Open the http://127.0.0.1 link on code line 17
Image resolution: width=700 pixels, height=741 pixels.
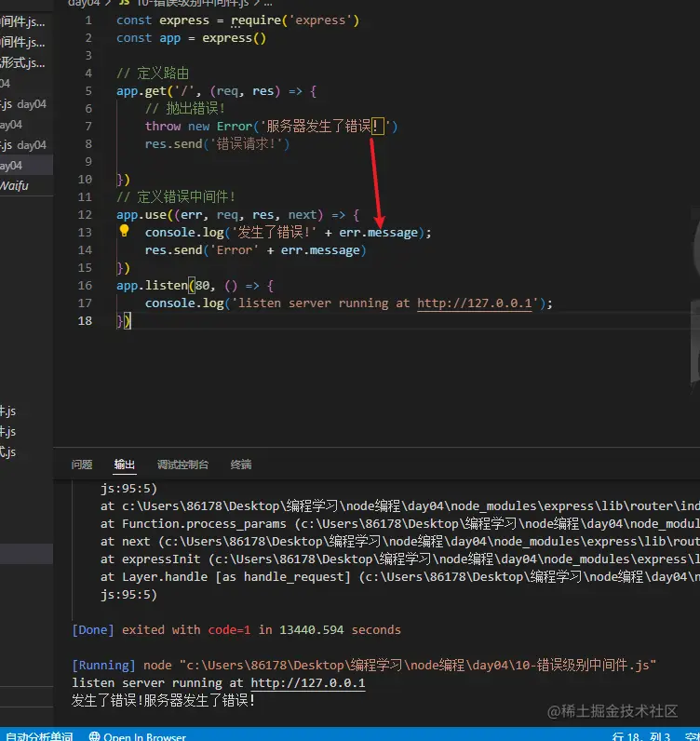[475, 303]
